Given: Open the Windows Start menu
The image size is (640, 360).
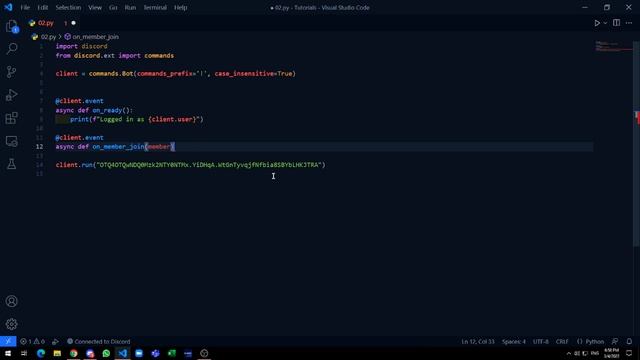Looking at the screenshot, I should 8,353.
